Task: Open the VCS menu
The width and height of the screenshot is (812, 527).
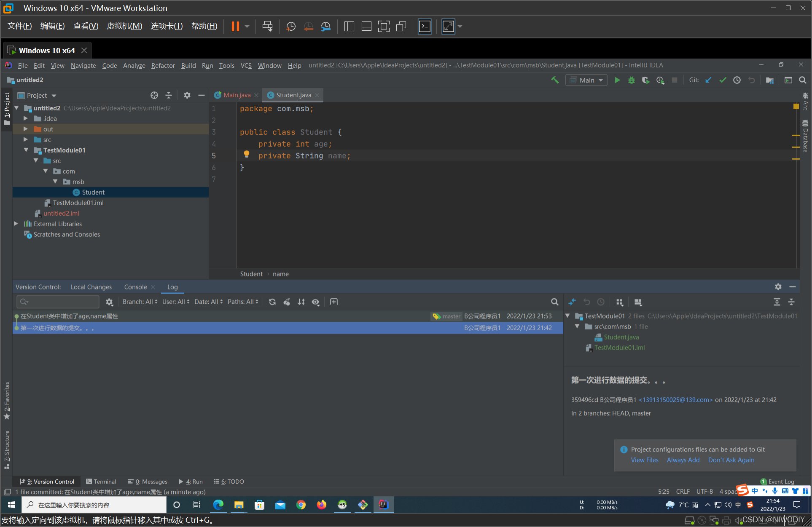Action: point(246,65)
